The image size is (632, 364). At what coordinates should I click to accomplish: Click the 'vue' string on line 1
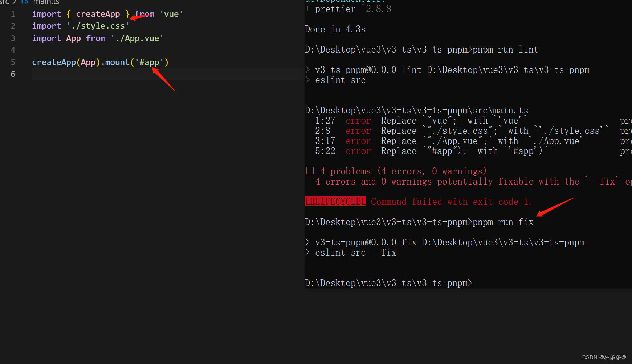click(x=171, y=14)
